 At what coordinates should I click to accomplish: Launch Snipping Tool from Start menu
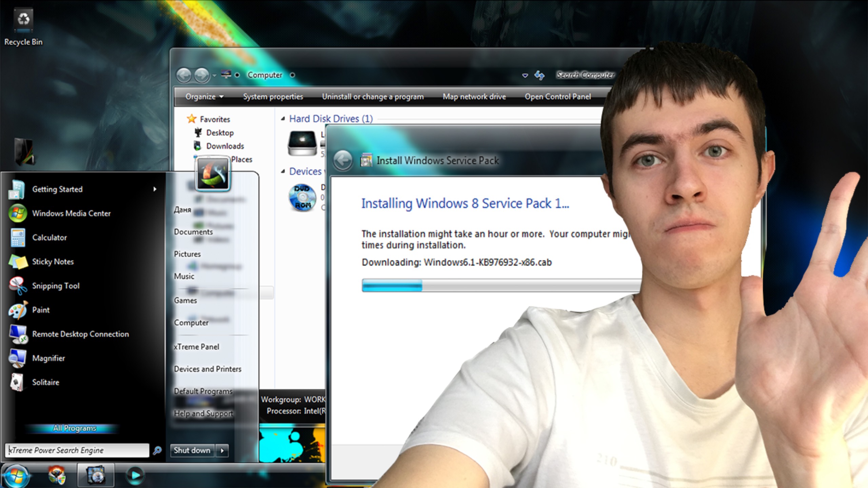[x=44, y=286]
